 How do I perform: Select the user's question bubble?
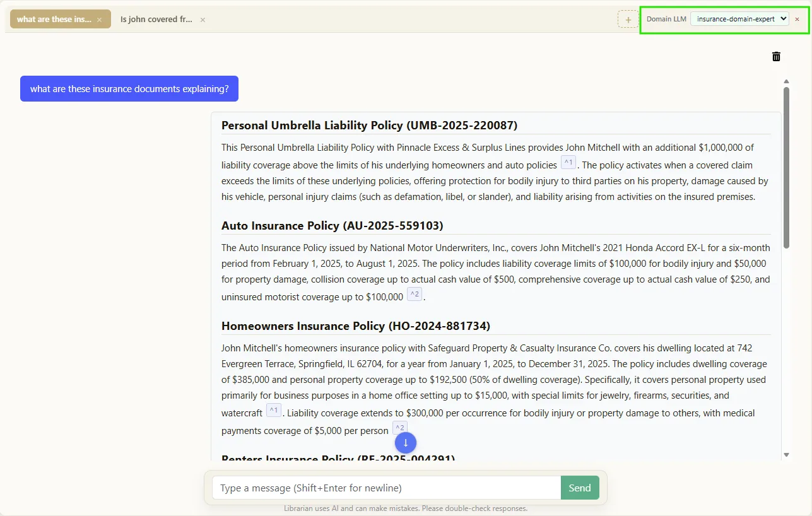129,88
